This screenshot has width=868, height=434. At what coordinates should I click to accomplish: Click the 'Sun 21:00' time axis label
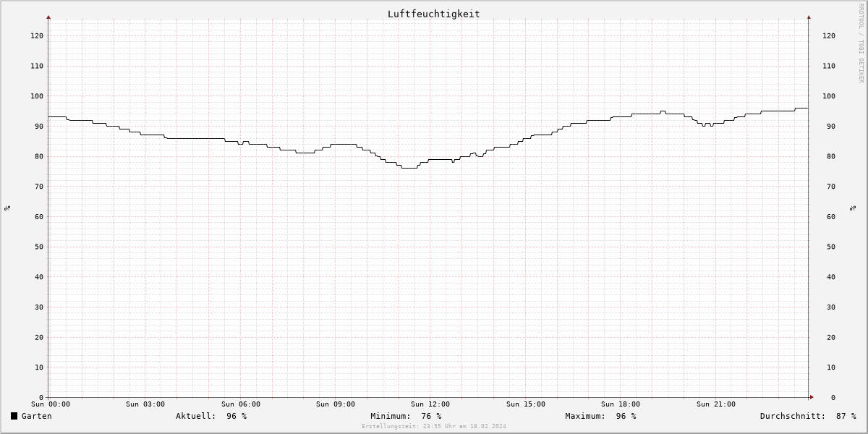click(716, 404)
